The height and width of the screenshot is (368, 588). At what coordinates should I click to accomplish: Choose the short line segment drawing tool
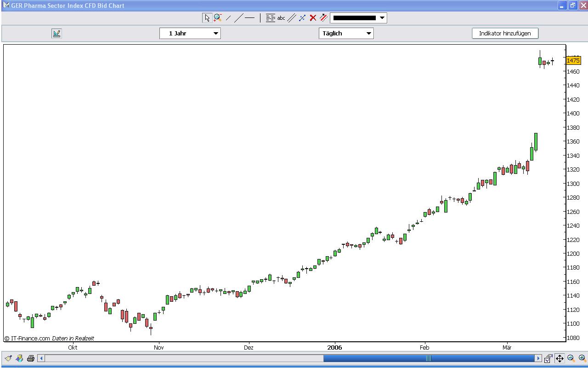click(228, 18)
